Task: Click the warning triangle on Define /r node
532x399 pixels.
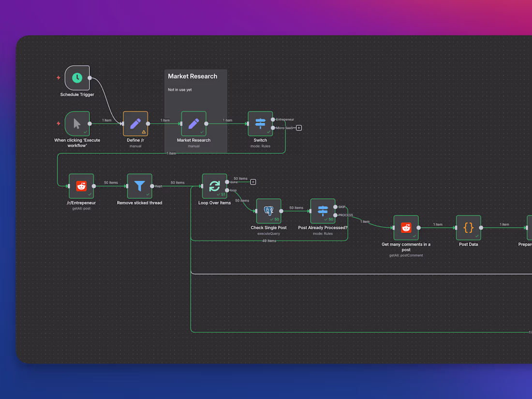Action: 144,132
